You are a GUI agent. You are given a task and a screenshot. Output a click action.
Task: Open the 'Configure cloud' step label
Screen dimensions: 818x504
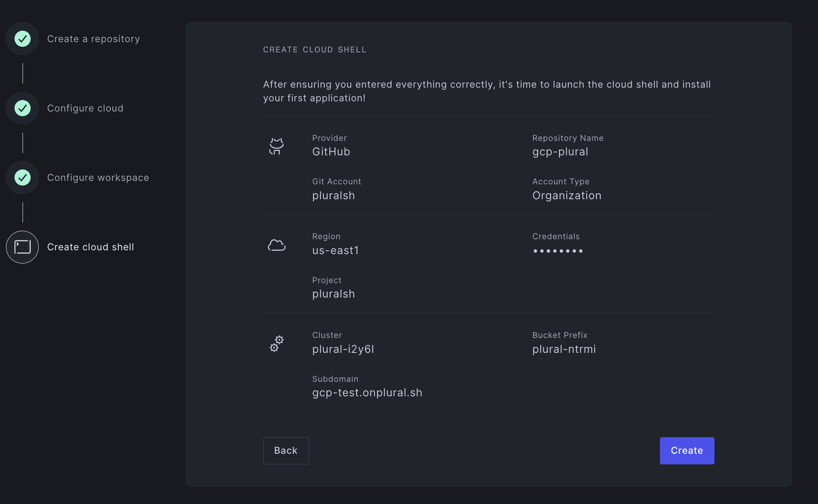pos(85,108)
